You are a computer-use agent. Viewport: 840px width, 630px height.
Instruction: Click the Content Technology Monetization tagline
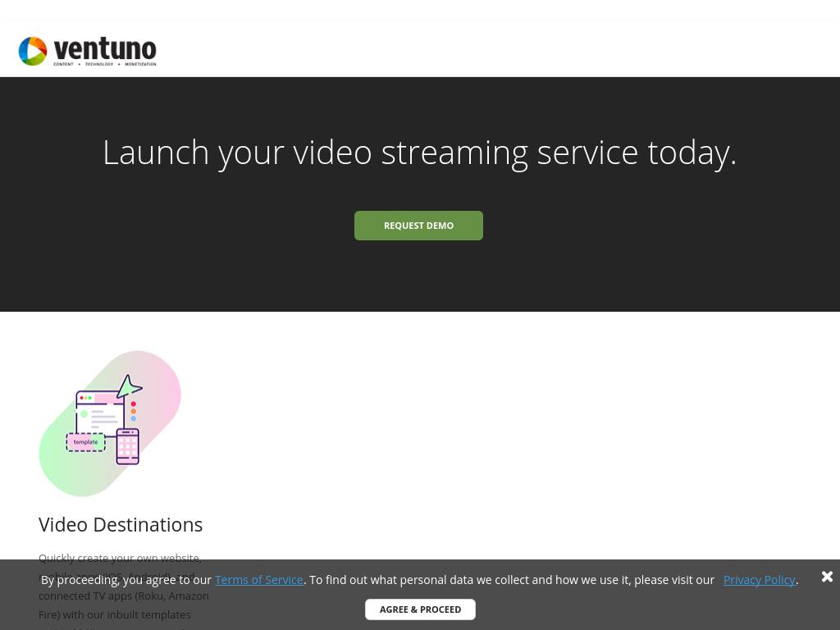104,63
